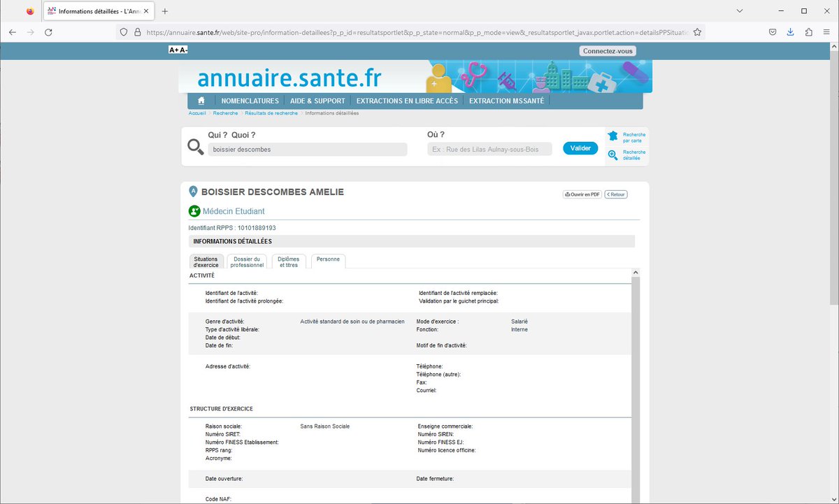Reload the page with refresh icon

(x=49, y=32)
